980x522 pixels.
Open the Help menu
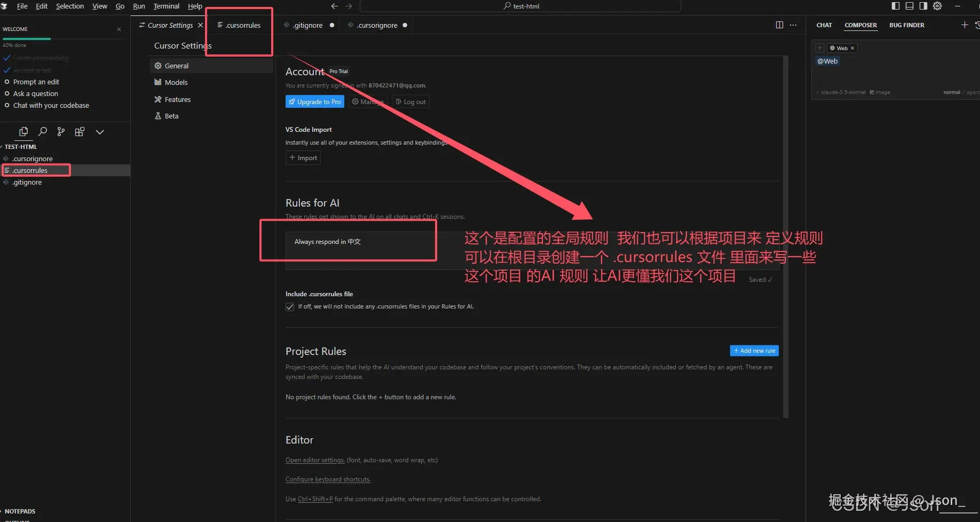click(195, 6)
